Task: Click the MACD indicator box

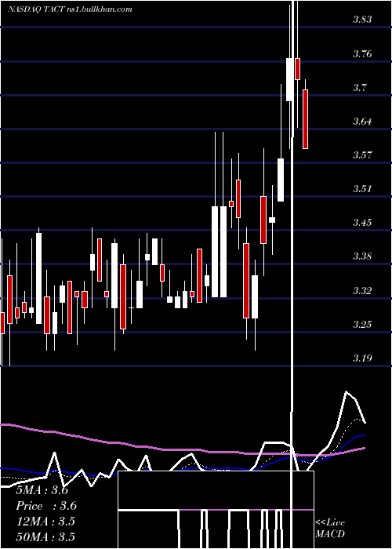Action: (x=216, y=510)
